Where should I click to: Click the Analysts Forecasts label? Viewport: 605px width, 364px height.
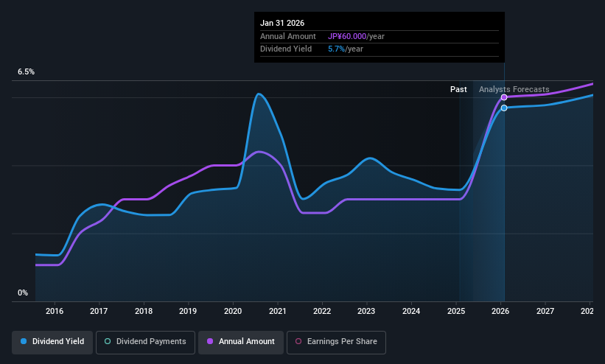pyautogui.click(x=514, y=90)
